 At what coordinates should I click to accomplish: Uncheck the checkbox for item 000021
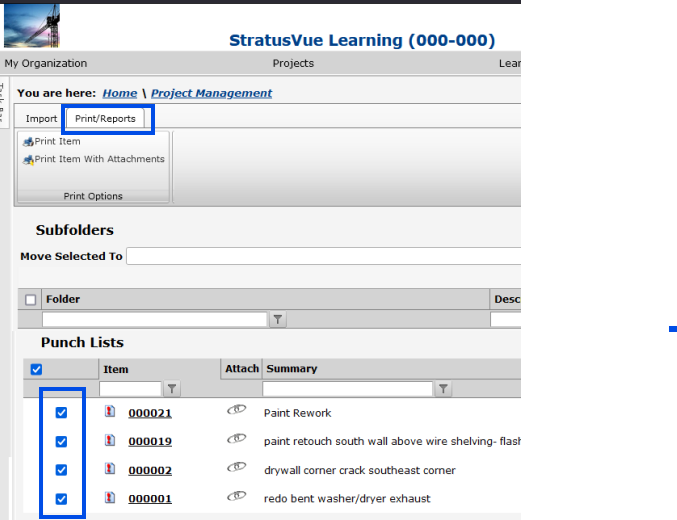click(61, 412)
